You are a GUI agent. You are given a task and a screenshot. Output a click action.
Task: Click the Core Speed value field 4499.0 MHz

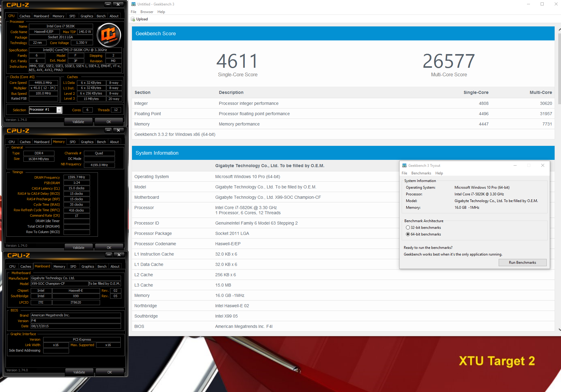[43, 83]
